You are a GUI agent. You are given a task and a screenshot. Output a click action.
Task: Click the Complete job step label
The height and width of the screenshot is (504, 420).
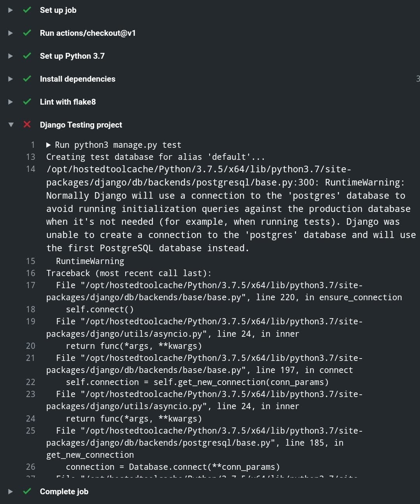[x=64, y=492]
